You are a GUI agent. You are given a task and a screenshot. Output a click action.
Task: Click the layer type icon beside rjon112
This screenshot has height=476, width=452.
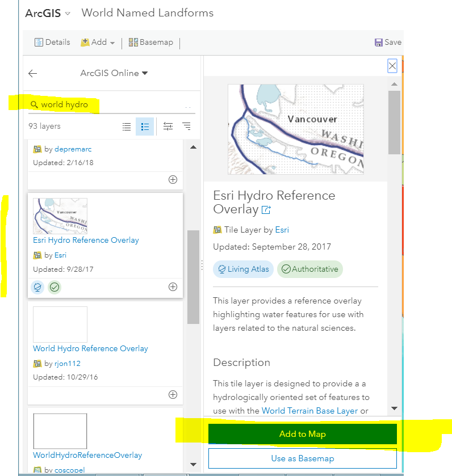[x=37, y=364]
